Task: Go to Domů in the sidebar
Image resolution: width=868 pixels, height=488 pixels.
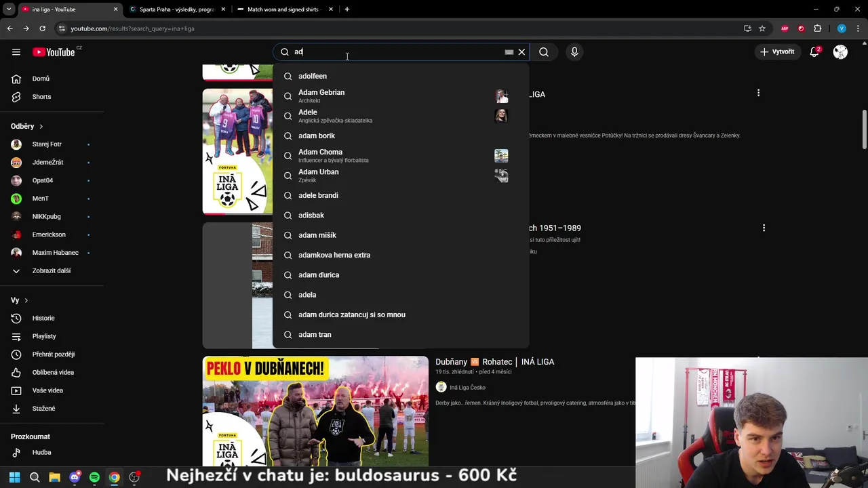Action: click(52, 79)
